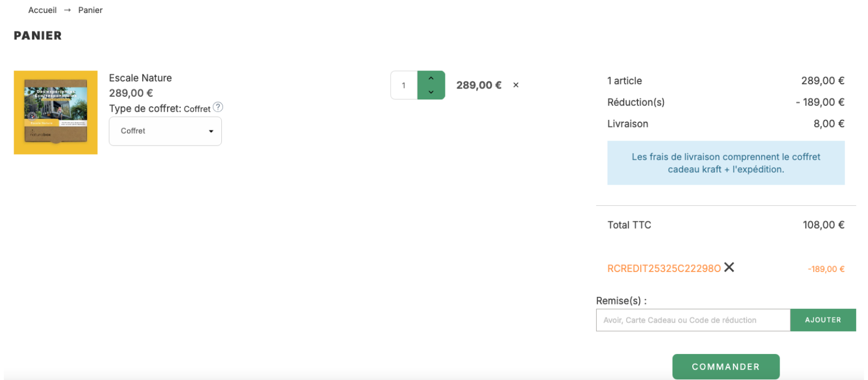Click the Livraison cost line 8,00 €
The height and width of the screenshot is (380, 868).
(x=828, y=124)
